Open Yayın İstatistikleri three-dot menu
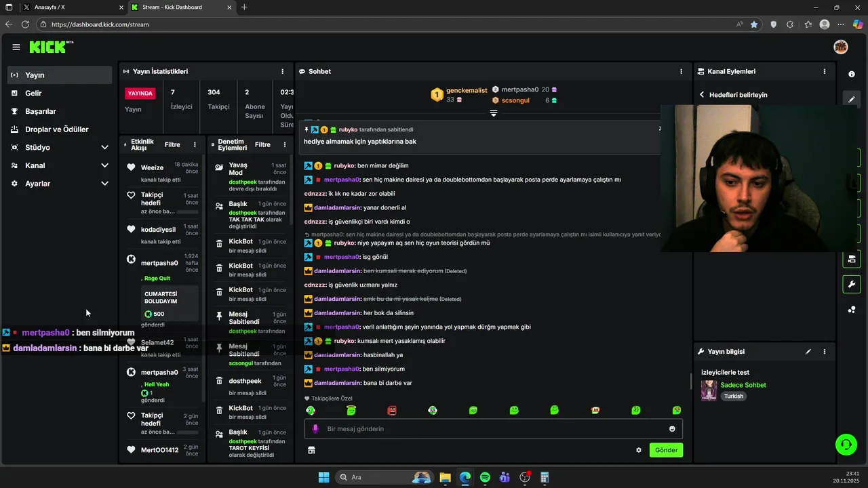Image resolution: width=868 pixels, height=488 pixels. (x=283, y=71)
